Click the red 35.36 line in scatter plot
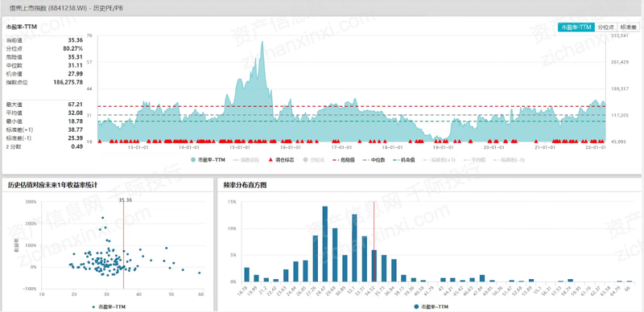The width and height of the screenshot is (644, 312). pyautogui.click(x=124, y=245)
